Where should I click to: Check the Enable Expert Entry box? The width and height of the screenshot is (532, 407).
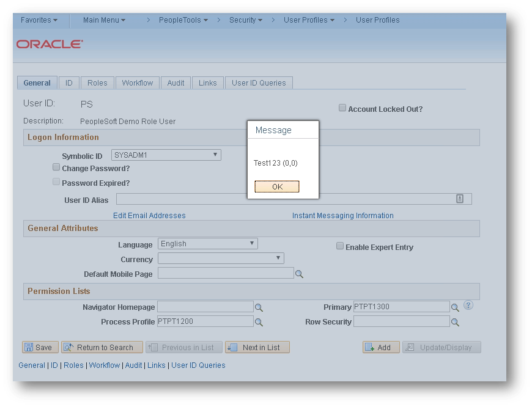(340, 246)
